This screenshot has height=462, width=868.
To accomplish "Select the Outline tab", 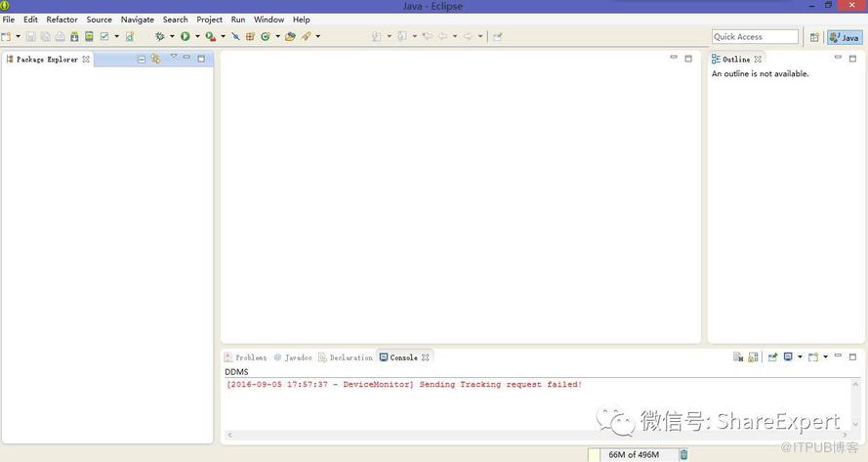I will tap(736, 60).
